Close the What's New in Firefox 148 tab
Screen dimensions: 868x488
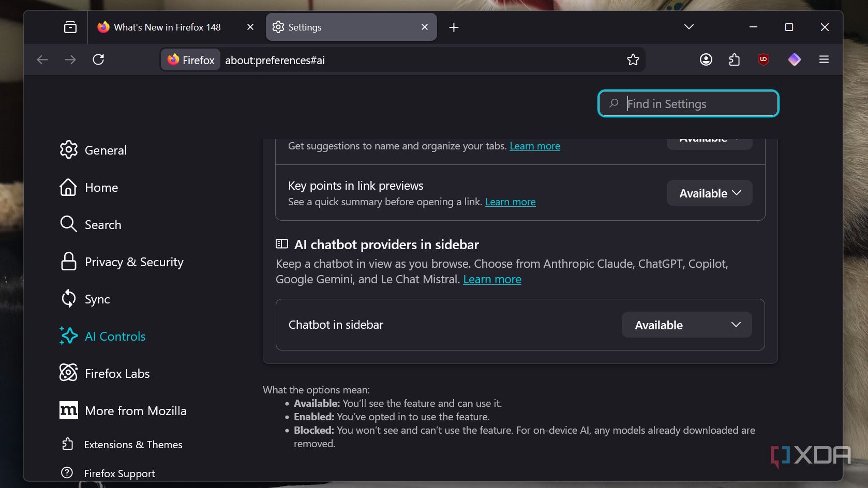[x=250, y=27]
